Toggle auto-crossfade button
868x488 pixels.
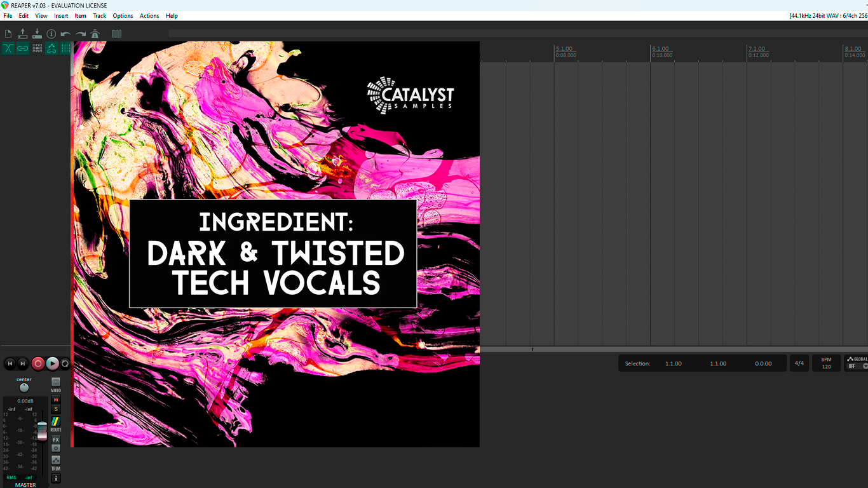[8, 48]
